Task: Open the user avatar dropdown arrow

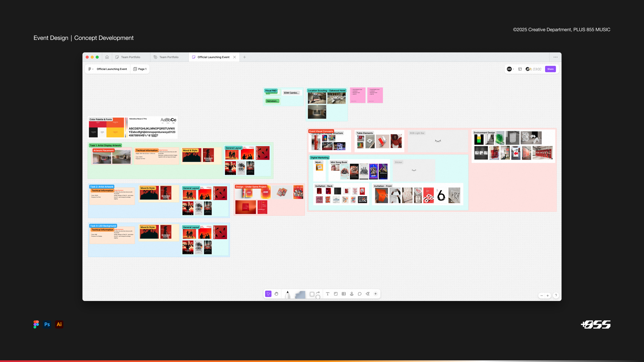Action: point(514,69)
